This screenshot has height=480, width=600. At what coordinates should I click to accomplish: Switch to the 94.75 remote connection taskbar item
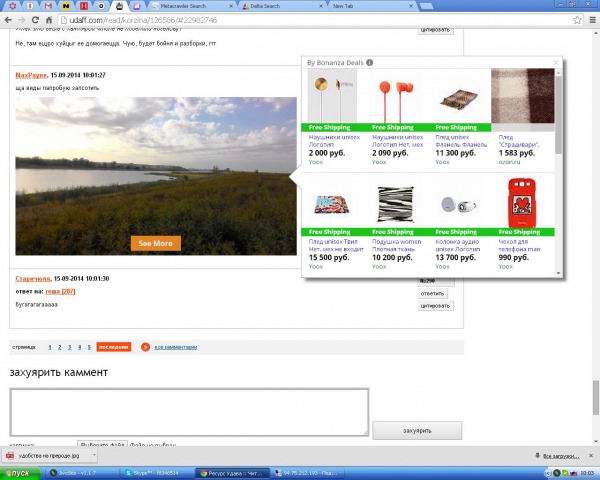(306, 473)
